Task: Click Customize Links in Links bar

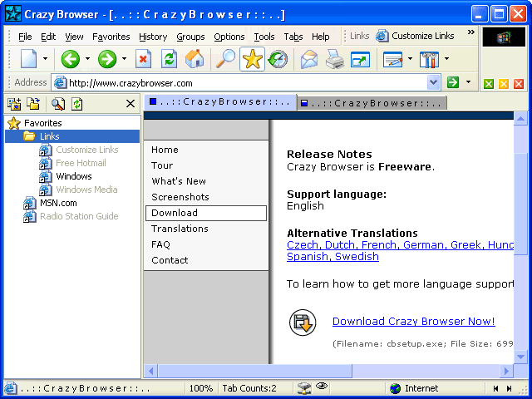Action: 415,36
